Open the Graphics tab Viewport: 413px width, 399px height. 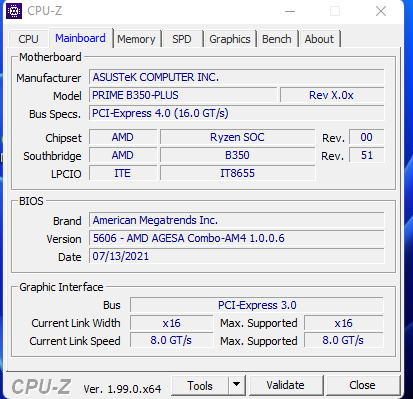pyautogui.click(x=230, y=39)
